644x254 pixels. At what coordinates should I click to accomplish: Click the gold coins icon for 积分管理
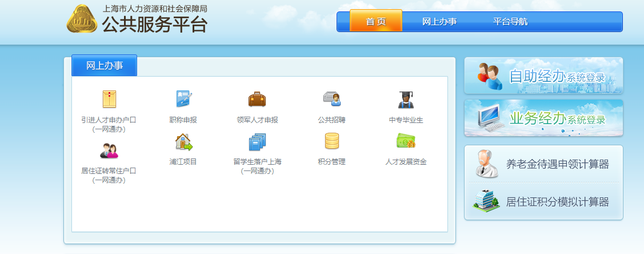tap(332, 141)
